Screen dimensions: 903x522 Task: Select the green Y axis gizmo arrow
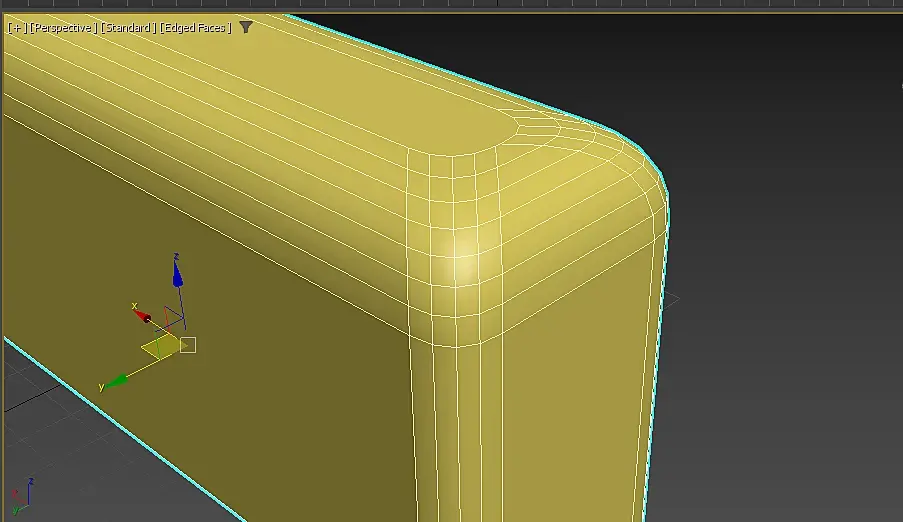click(117, 381)
